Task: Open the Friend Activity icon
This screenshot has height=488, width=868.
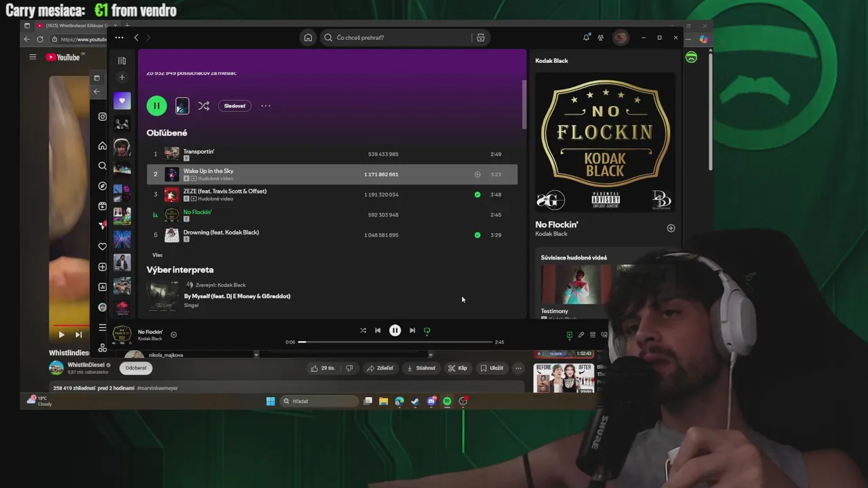Action: pos(601,37)
